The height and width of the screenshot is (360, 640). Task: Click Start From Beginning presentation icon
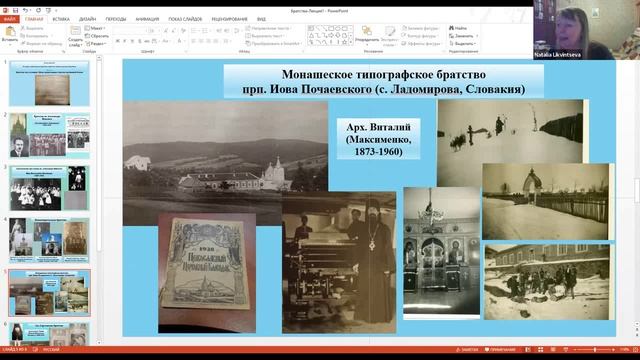click(x=49, y=11)
